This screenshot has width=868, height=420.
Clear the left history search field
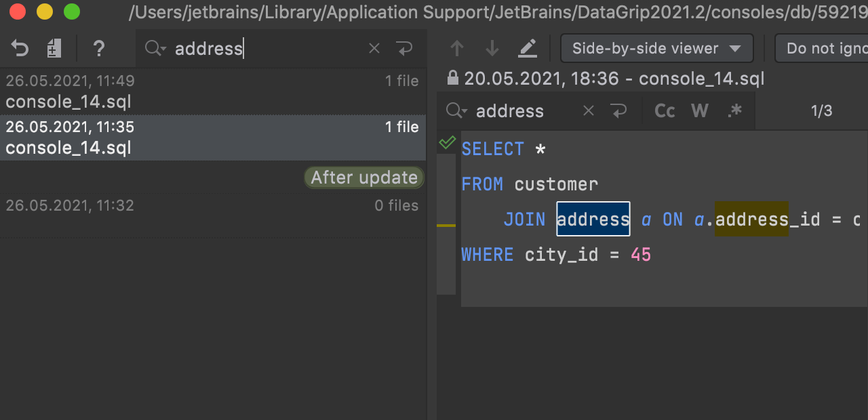[x=374, y=49]
